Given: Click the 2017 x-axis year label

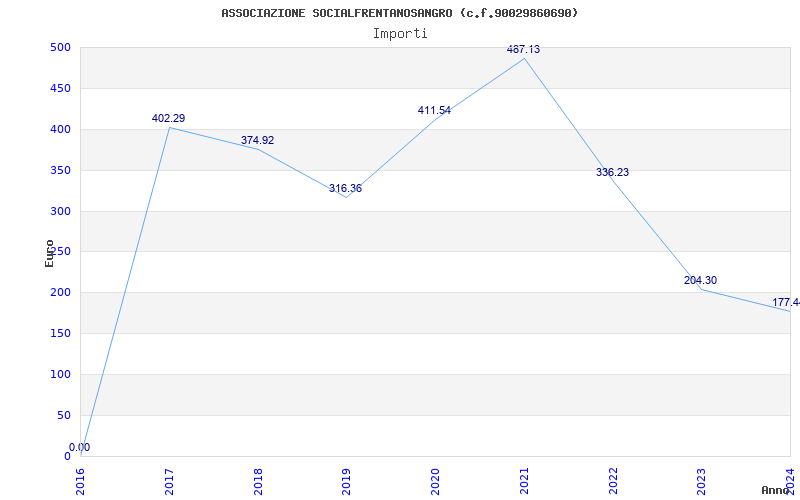Looking at the screenshot, I should click(x=169, y=481).
